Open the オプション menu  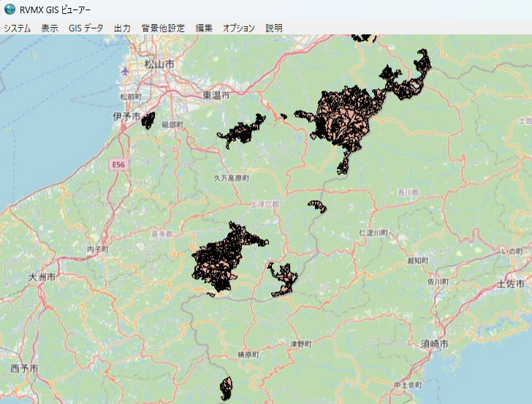pyautogui.click(x=239, y=28)
